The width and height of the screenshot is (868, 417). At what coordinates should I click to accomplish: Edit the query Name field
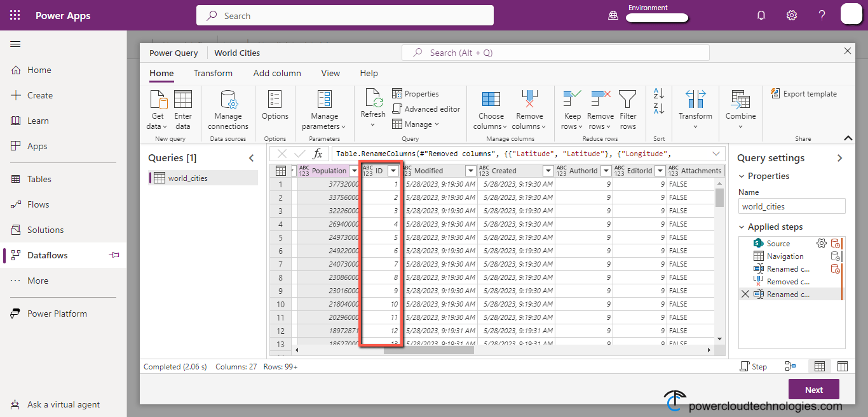tap(792, 206)
